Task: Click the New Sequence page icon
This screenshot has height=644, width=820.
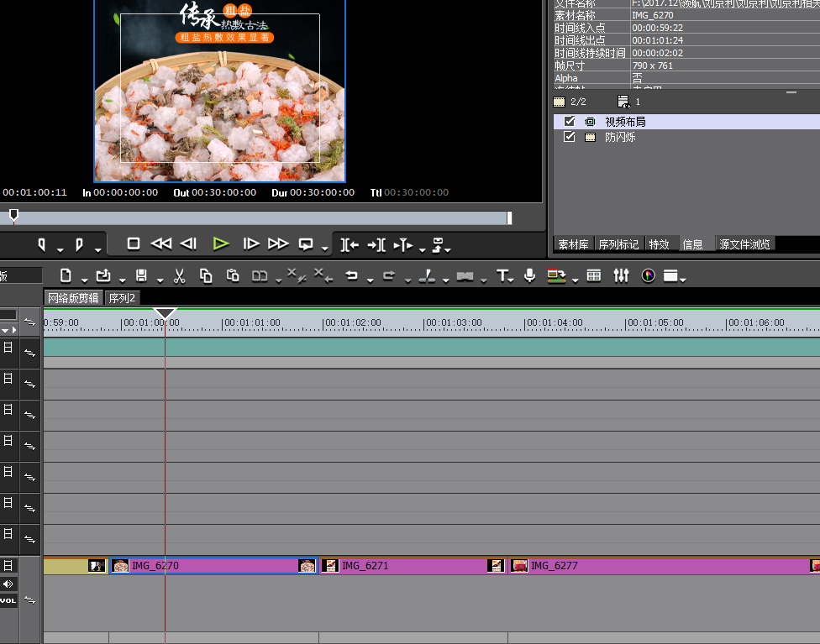Action: tap(66, 275)
